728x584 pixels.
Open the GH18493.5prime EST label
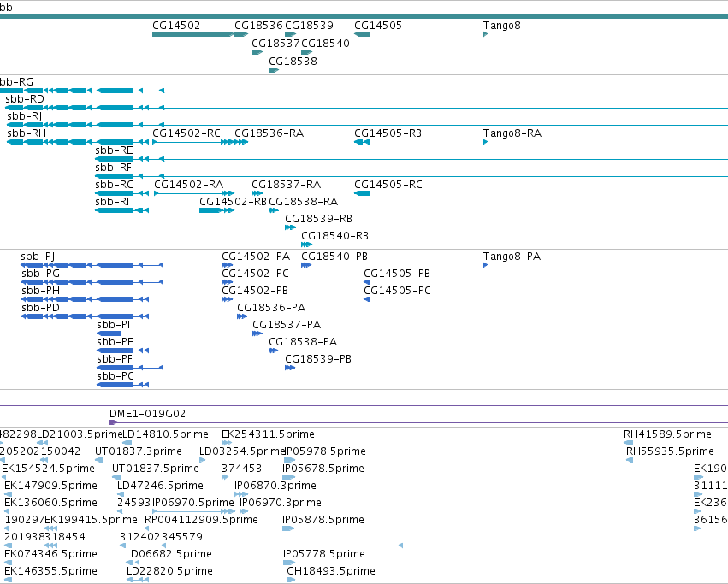tap(331, 571)
